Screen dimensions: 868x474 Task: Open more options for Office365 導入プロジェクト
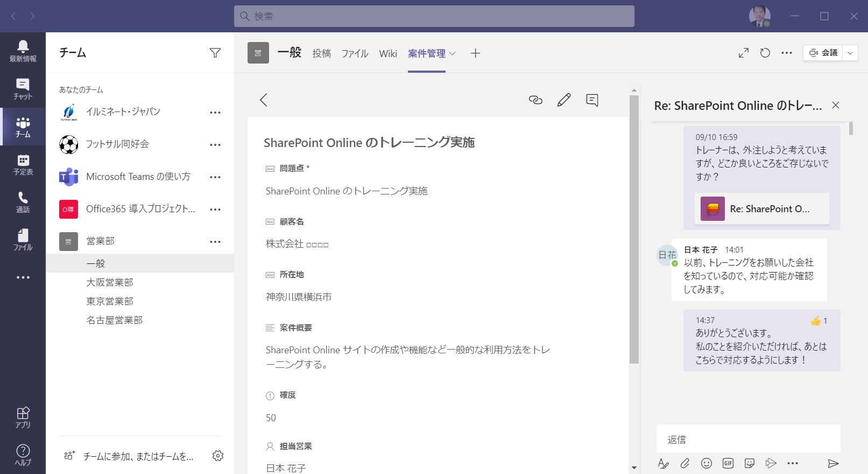pyautogui.click(x=215, y=210)
